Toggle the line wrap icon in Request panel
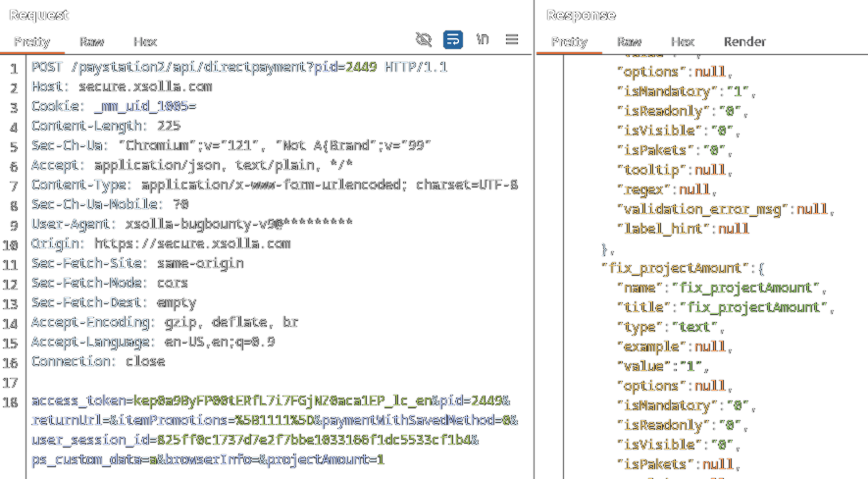 point(453,39)
